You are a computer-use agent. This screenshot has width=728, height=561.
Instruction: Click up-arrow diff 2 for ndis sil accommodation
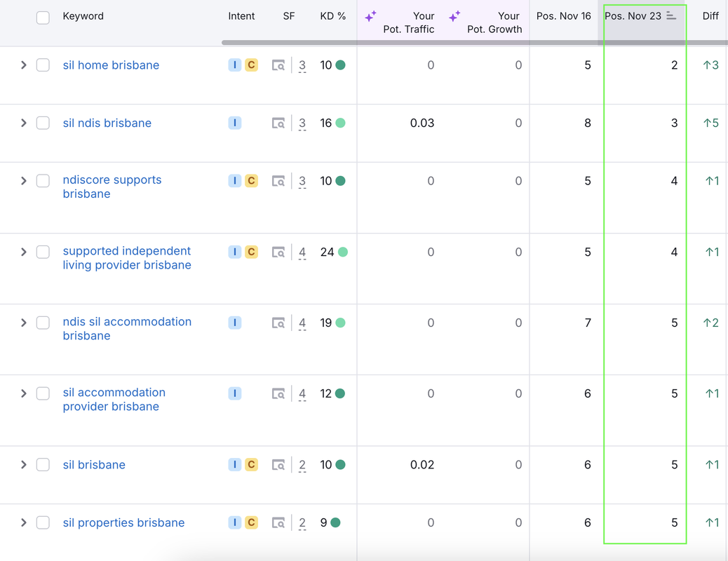click(x=711, y=323)
